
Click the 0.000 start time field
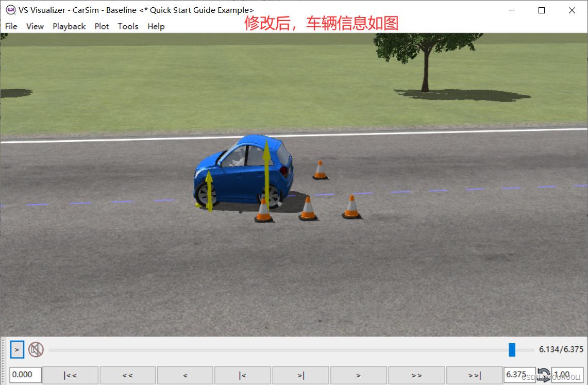[25, 375]
